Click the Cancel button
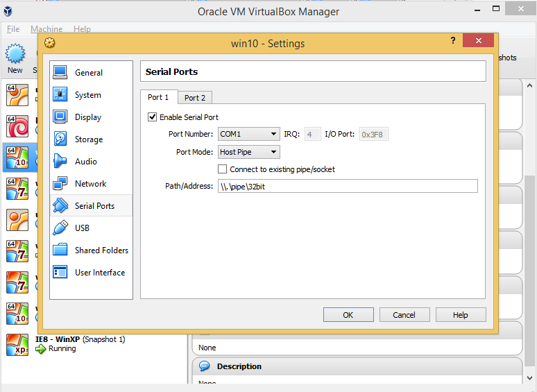This screenshot has width=537, height=392. (x=404, y=314)
